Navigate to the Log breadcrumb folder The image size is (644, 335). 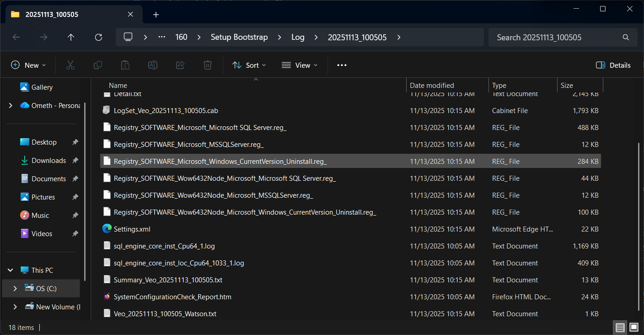click(x=298, y=37)
